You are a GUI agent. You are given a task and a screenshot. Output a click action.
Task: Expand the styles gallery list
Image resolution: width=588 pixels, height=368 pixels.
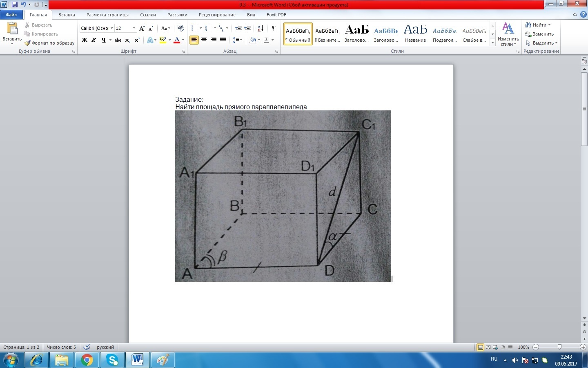[x=493, y=43]
